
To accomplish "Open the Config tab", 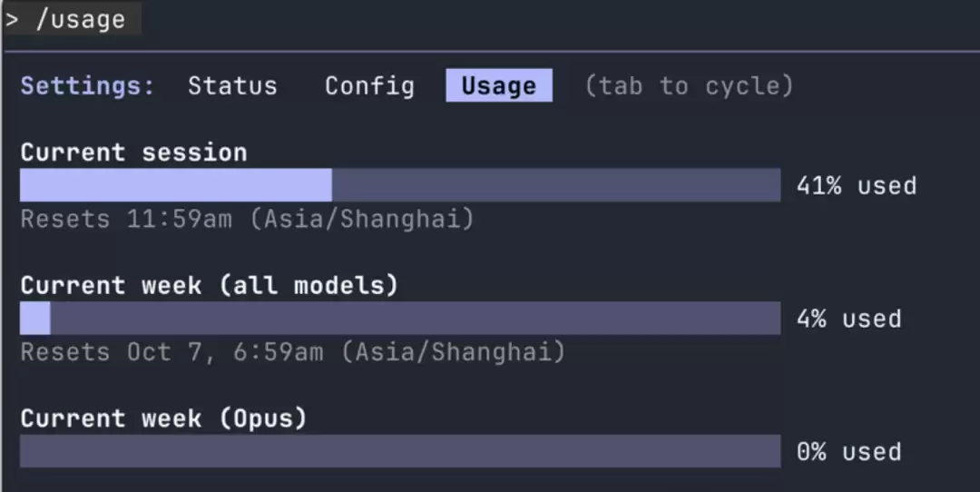I will (x=369, y=85).
